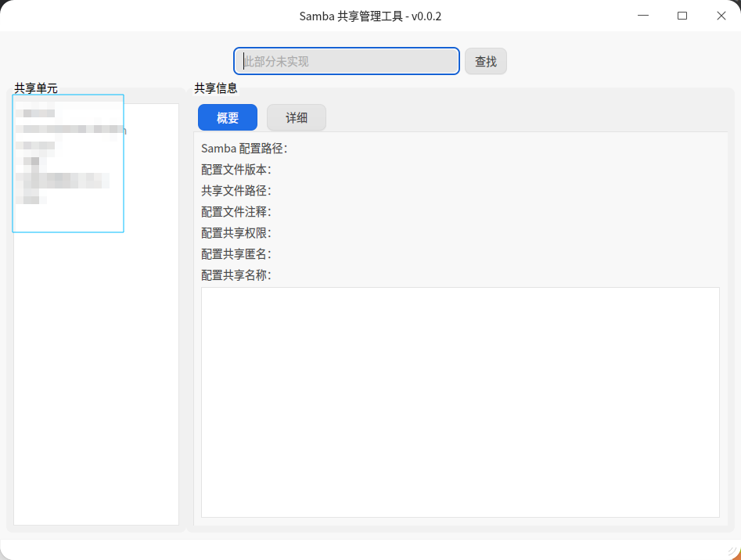Switch to the 概要 tab

[x=228, y=117]
